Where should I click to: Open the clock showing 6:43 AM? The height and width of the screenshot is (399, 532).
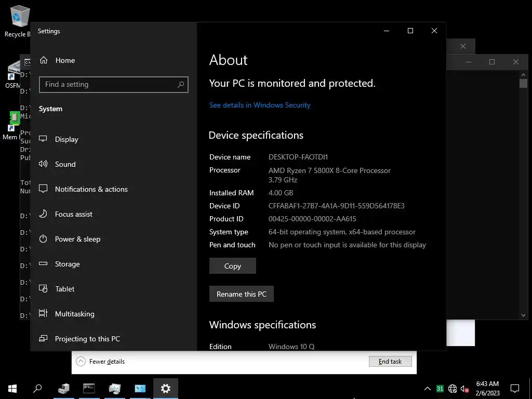[487, 389]
